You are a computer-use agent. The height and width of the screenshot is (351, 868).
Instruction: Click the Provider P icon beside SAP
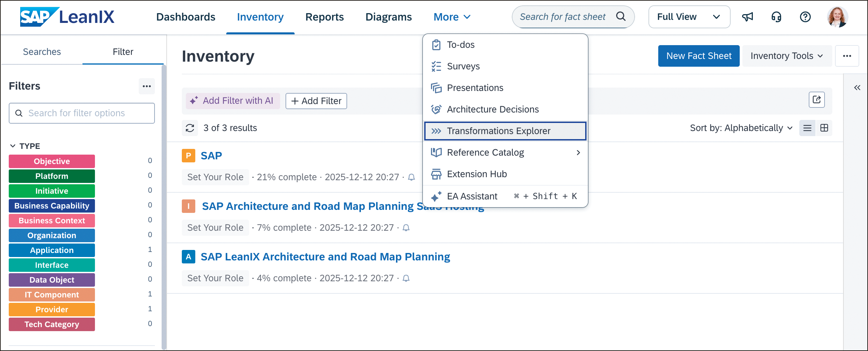tap(189, 156)
